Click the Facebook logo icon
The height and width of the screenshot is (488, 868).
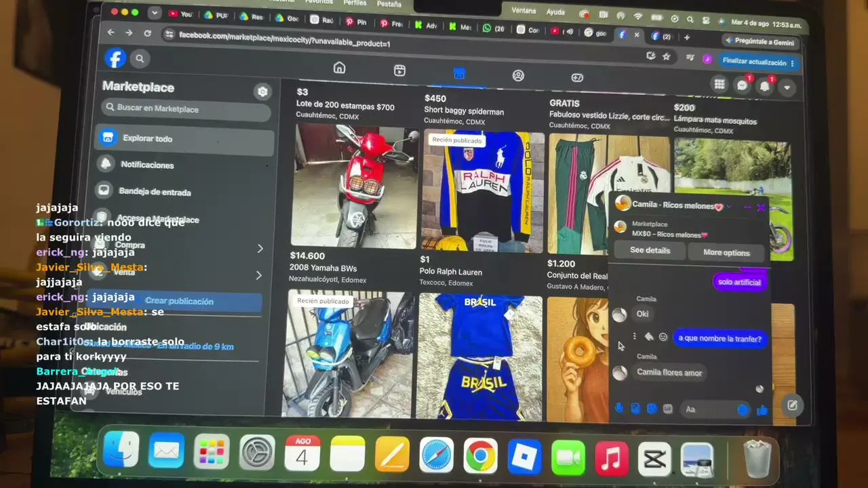(115, 58)
